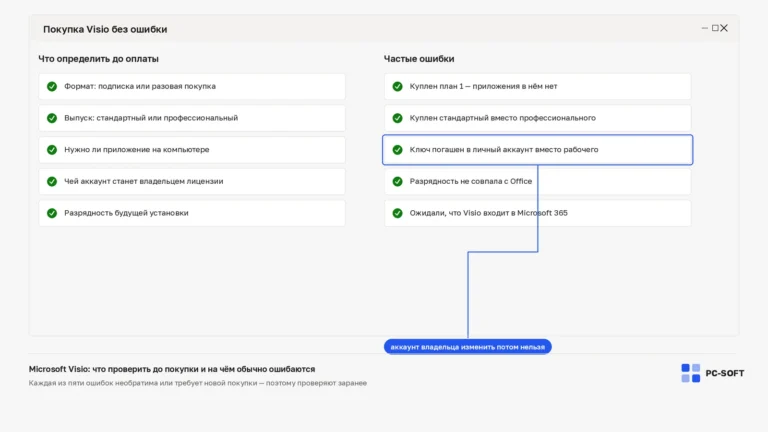Click the PC-SOFT logo icon
Viewport: 768px width, 432px height.
691,373
